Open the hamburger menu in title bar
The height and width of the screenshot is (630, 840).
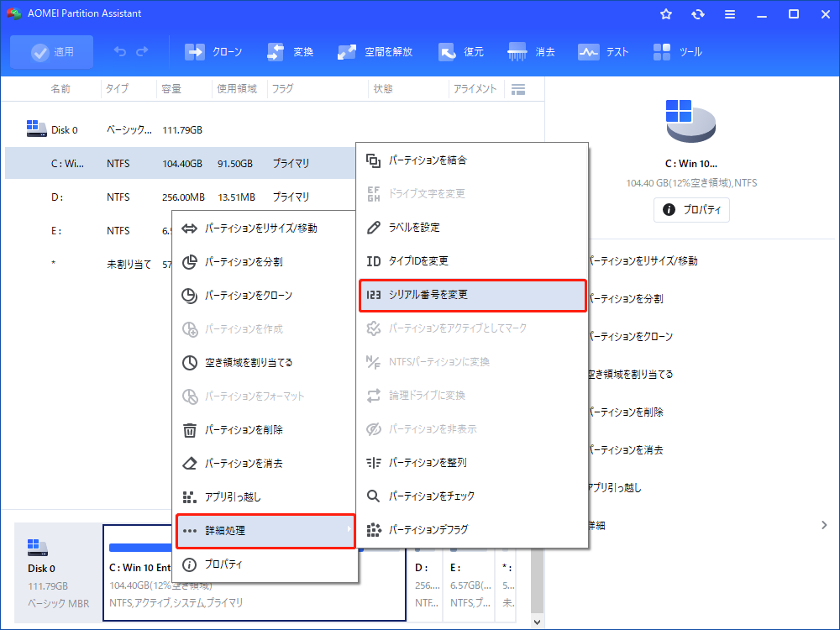tap(730, 14)
